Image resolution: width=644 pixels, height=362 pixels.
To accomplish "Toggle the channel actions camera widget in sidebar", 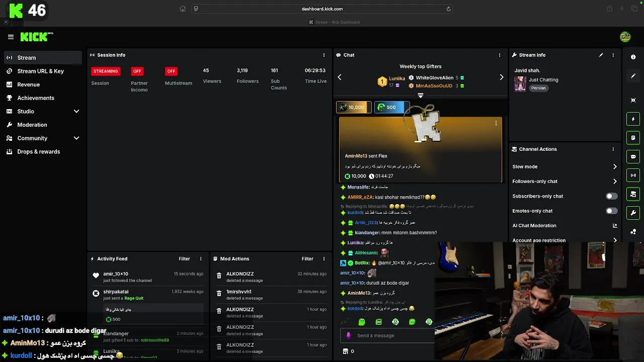I will pos(633,194).
